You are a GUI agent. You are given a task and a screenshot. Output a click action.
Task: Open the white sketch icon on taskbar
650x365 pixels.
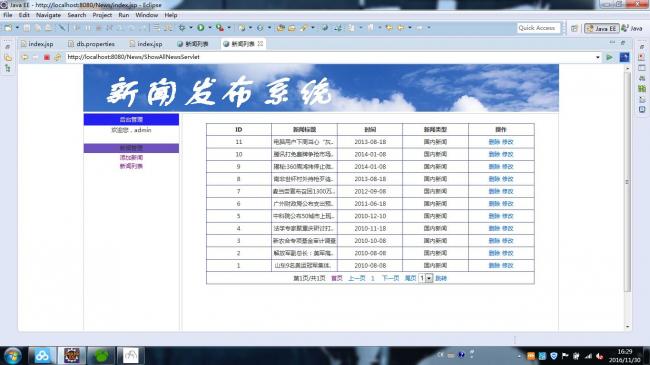pos(131,356)
